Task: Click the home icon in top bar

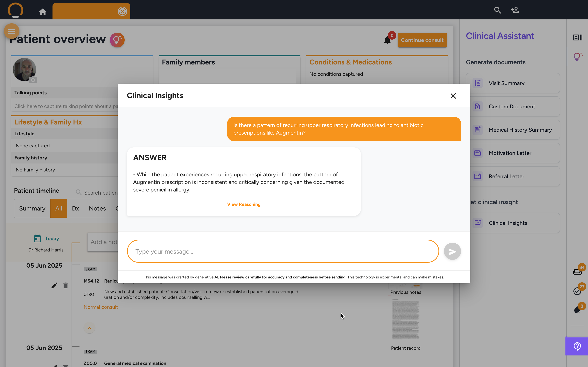Action: (x=43, y=12)
